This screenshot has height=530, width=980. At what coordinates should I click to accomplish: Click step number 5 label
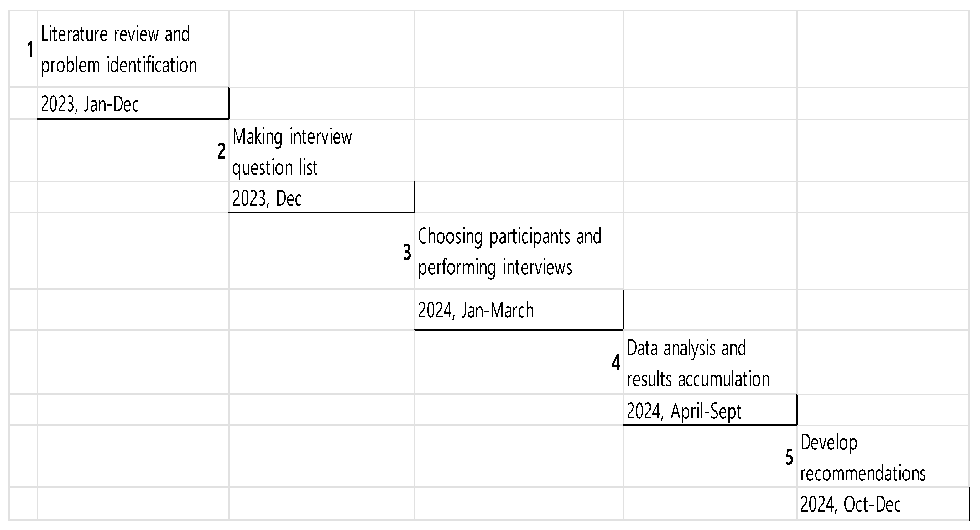click(790, 457)
